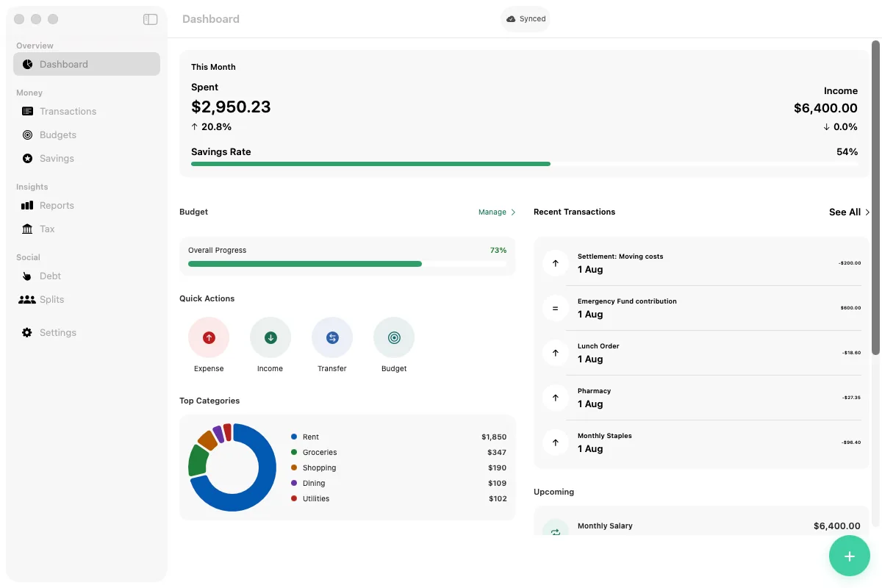Open the Debt page
Viewport: 882px width, 588px height.
(87, 276)
